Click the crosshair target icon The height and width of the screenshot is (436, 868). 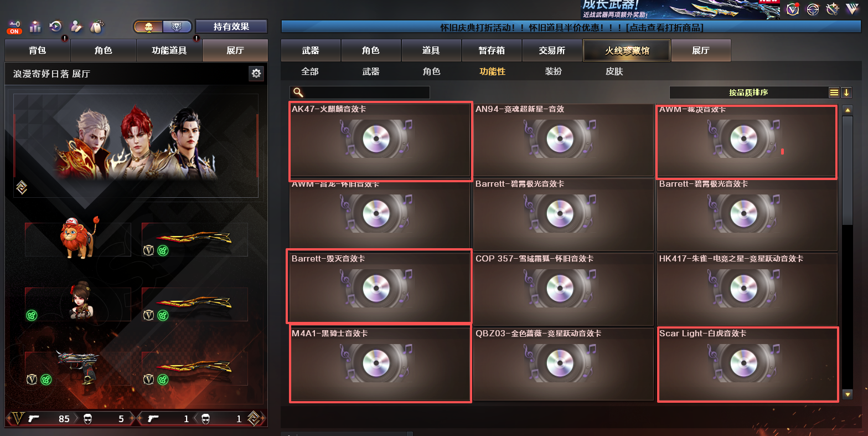813,9
